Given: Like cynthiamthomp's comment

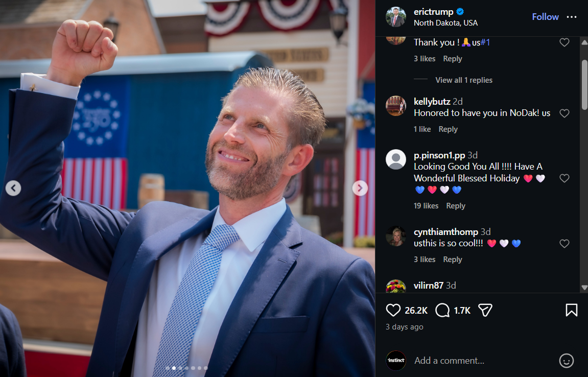Looking at the screenshot, I should point(565,244).
